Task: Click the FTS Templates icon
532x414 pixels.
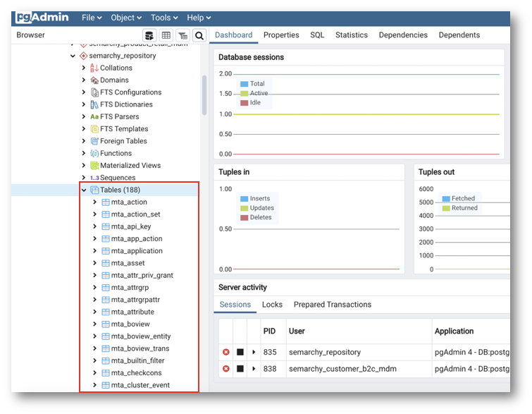Action: pyautogui.click(x=94, y=129)
